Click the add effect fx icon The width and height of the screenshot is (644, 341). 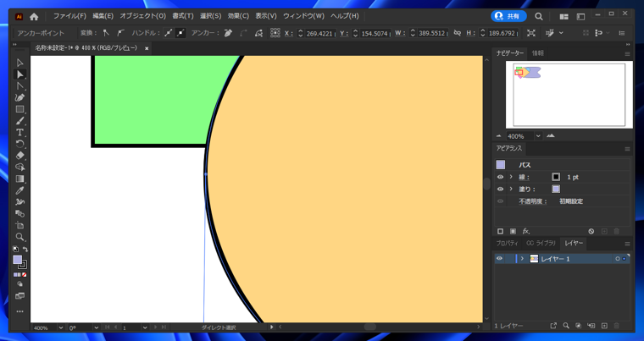[x=526, y=231]
